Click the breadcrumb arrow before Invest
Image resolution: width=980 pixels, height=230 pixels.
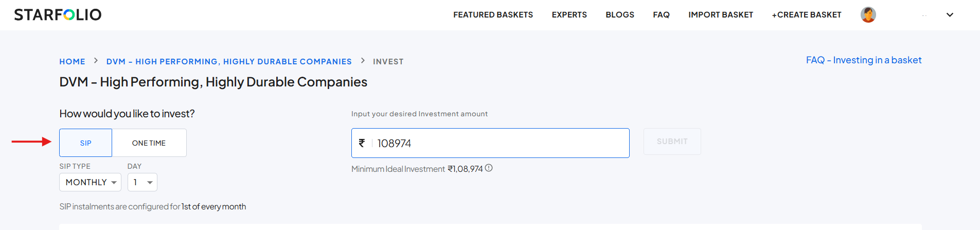tap(363, 61)
